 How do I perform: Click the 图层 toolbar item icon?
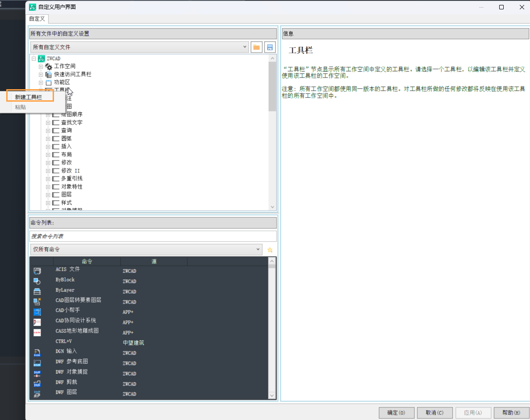[x=56, y=195]
